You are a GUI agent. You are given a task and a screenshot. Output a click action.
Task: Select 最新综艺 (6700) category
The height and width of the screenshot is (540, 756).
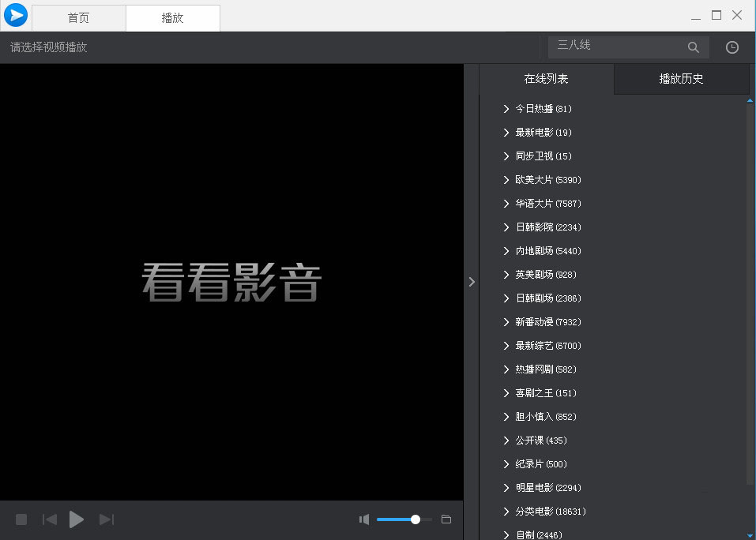[547, 345]
